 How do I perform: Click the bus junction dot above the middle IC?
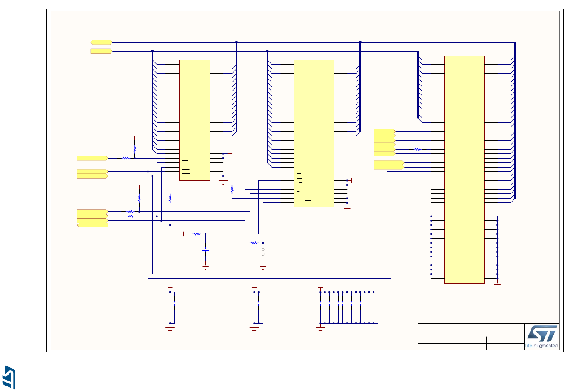[268, 51]
